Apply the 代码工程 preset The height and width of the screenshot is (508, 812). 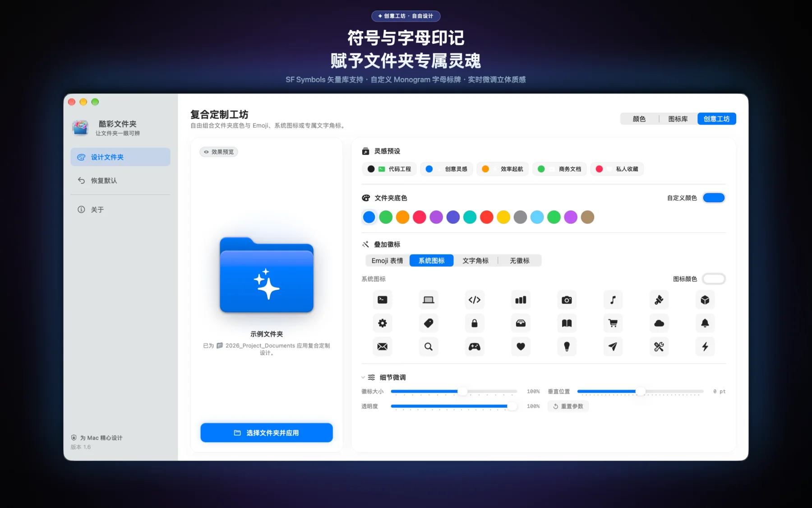[389, 169]
